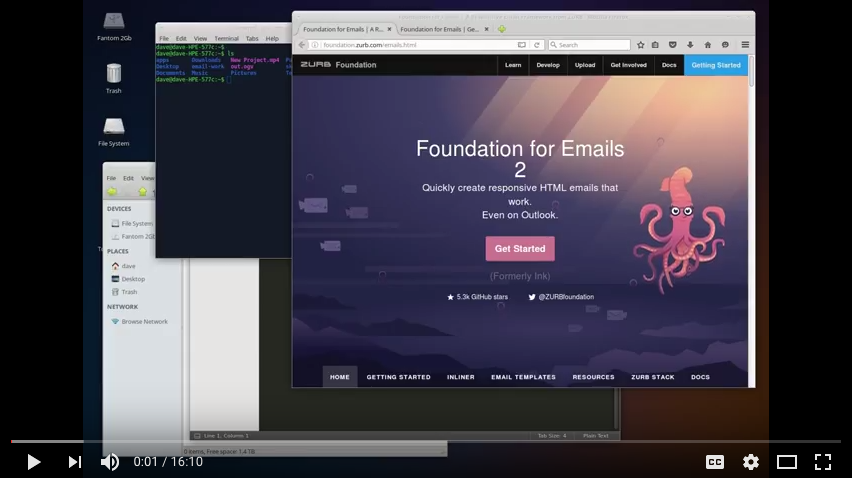Image resolution: width=852 pixels, height=478 pixels.
Task: Select RESOURCES in bottom nav
Action: (593, 377)
